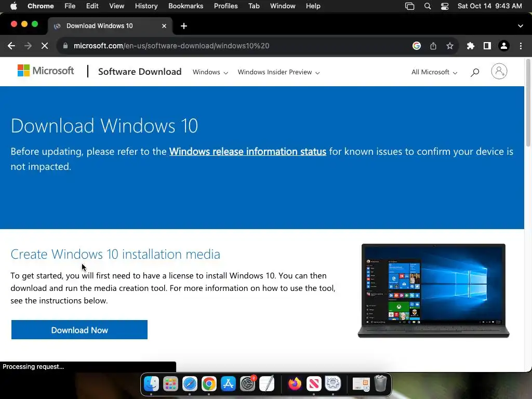This screenshot has width=532, height=399.
Task: Click the share icon in address bar
Action: pos(433,46)
